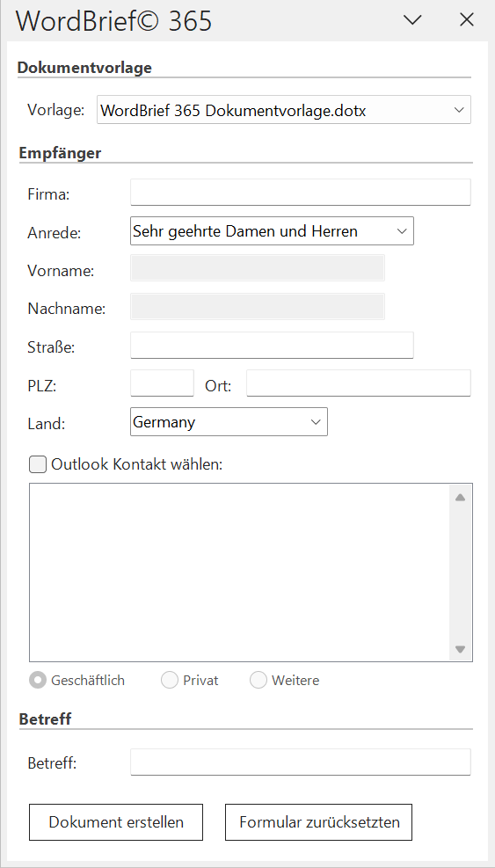Close the WordBrief 365 pane
Viewport: 495px width, 868px height.
(467, 20)
